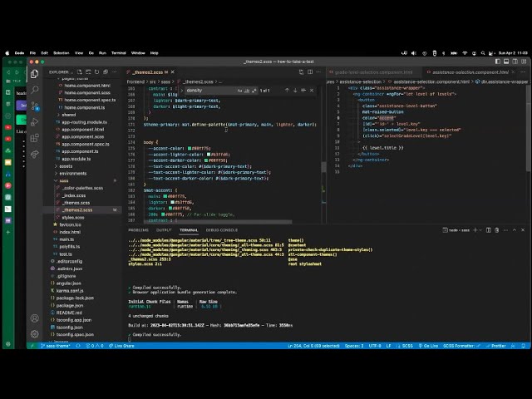Close the terminal panel
The image size is (532, 399).
coord(523,230)
